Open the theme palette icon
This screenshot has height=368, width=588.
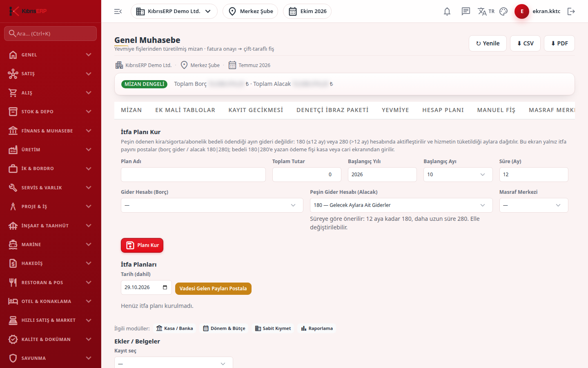[503, 11]
